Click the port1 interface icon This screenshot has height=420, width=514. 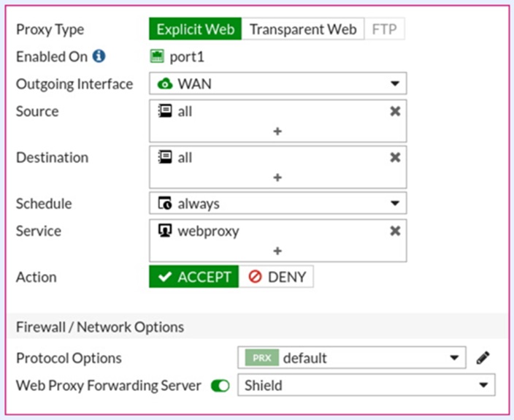(x=156, y=56)
